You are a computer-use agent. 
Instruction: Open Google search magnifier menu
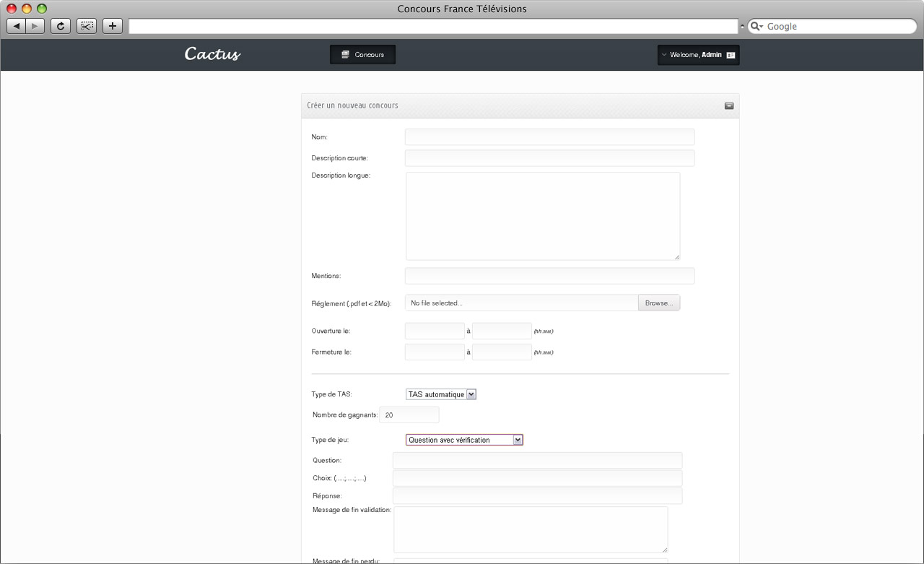tap(757, 26)
